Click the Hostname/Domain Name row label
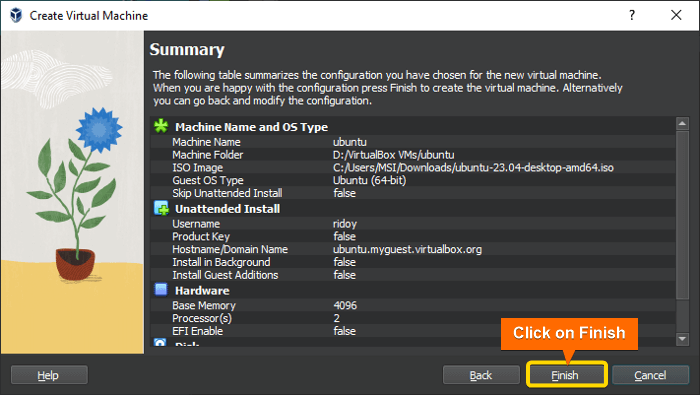 click(230, 249)
